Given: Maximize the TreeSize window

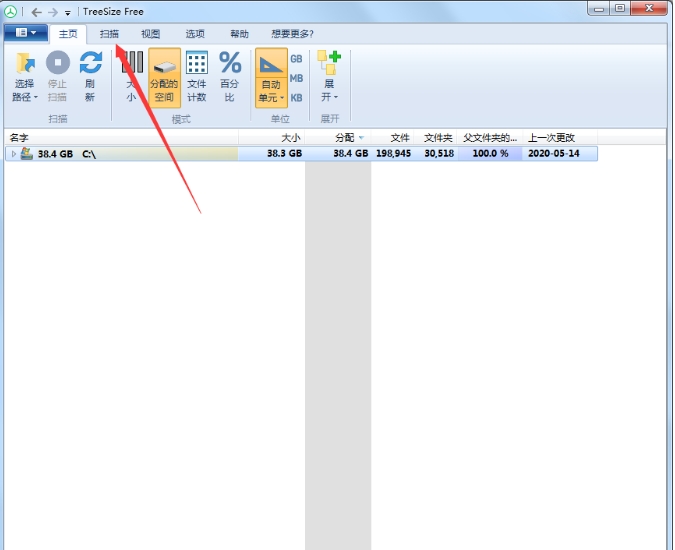Looking at the screenshot, I should click(x=620, y=8).
